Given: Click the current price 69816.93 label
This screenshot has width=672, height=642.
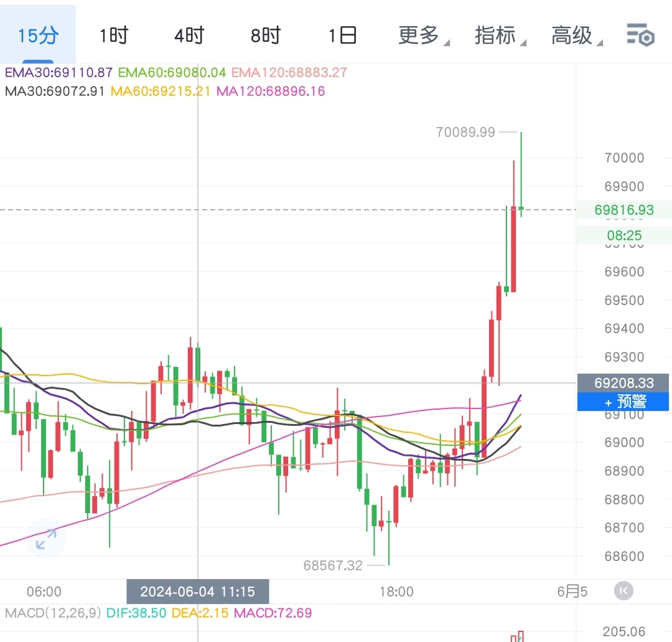Looking at the screenshot, I should 624,210.
